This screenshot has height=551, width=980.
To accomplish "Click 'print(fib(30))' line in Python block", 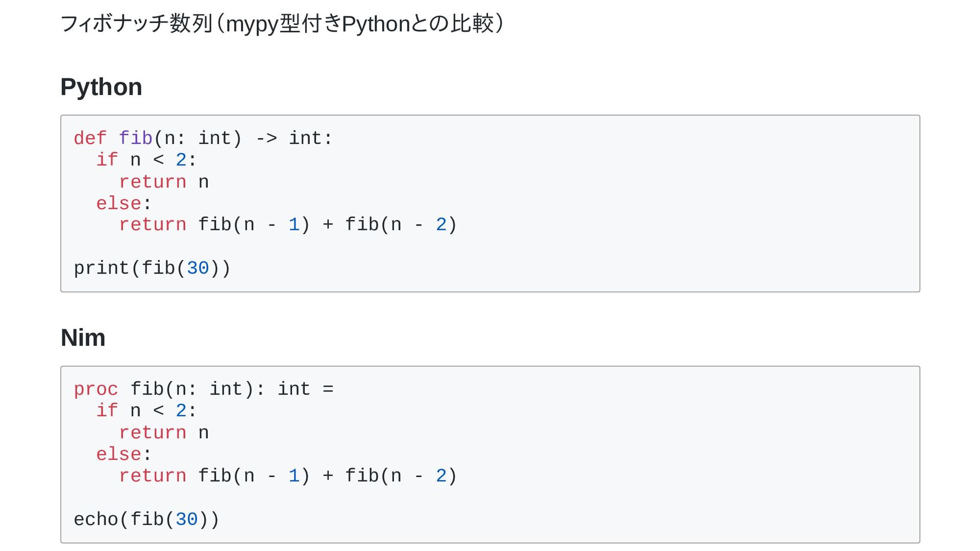I will click(x=152, y=268).
